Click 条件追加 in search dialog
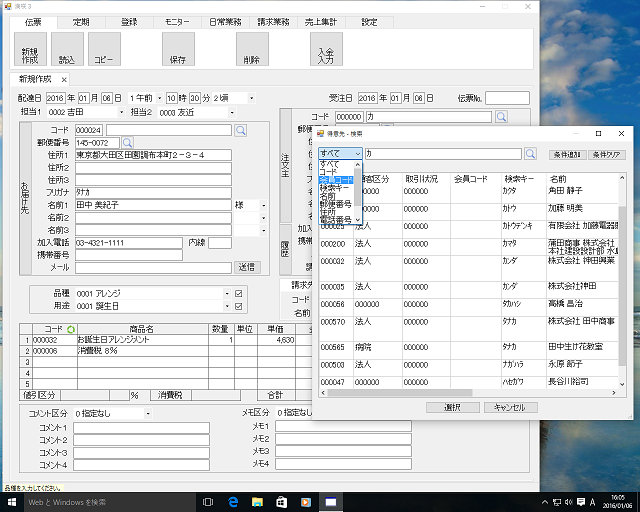This screenshot has width=640, height=512. tap(567, 155)
